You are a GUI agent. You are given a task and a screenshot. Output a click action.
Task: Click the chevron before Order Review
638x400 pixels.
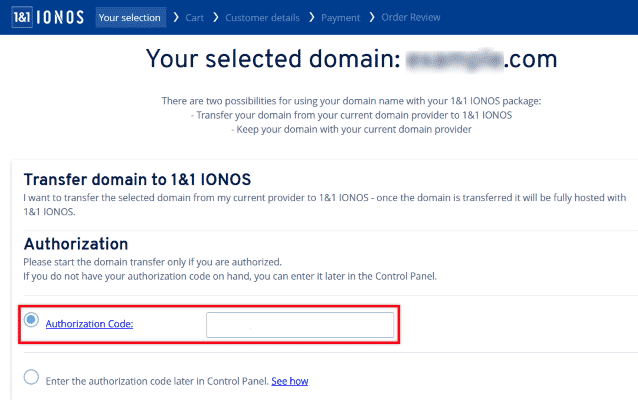[372, 17]
